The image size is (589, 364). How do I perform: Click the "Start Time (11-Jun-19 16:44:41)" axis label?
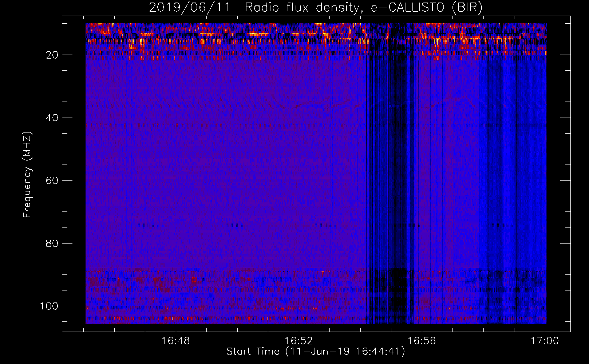point(316,352)
